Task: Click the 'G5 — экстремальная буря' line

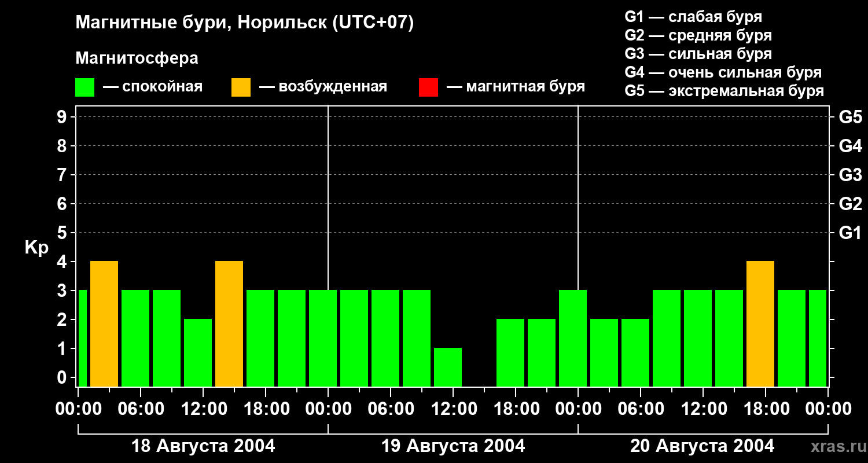Action: point(724,91)
